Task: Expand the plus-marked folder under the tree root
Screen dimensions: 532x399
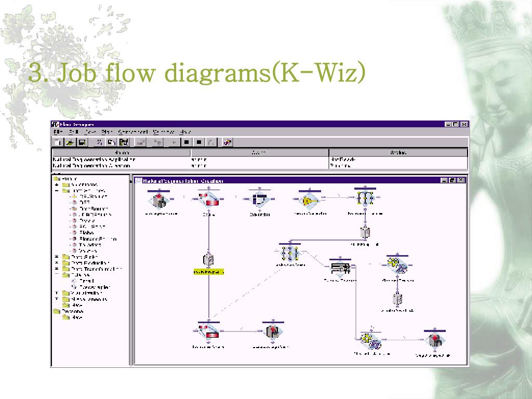Action: point(57,185)
